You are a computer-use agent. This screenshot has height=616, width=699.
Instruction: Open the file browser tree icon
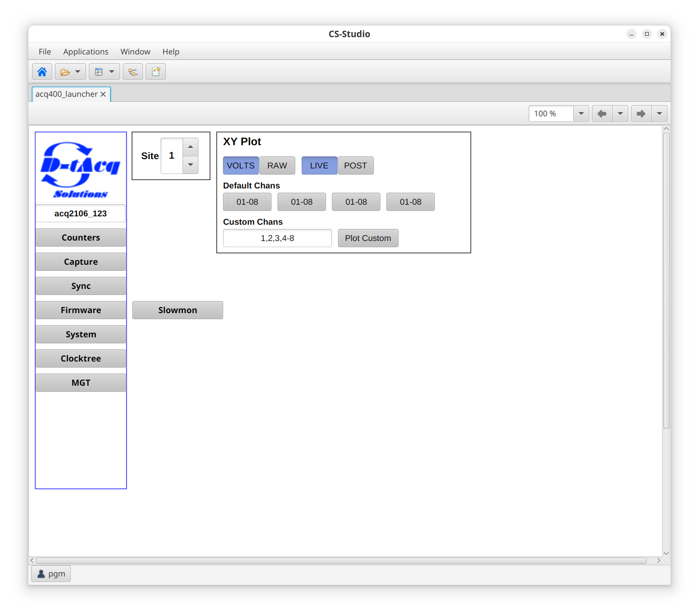click(x=133, y=72)
